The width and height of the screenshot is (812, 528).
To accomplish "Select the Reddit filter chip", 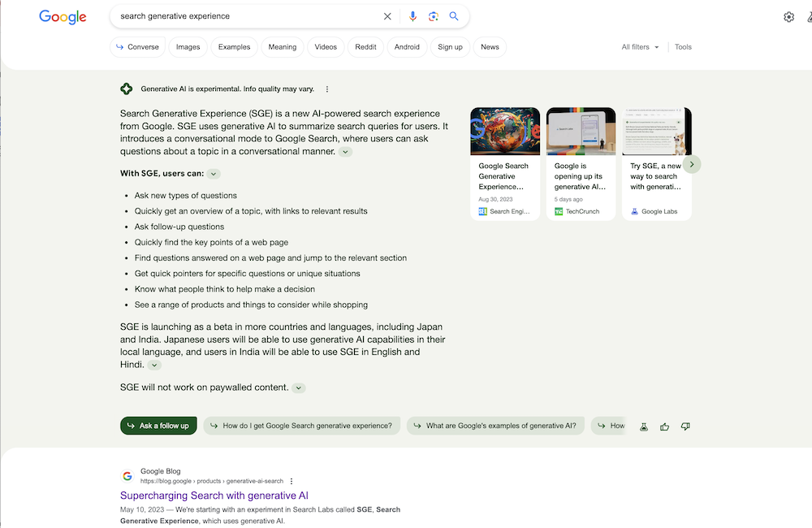I will pos(365,47).
